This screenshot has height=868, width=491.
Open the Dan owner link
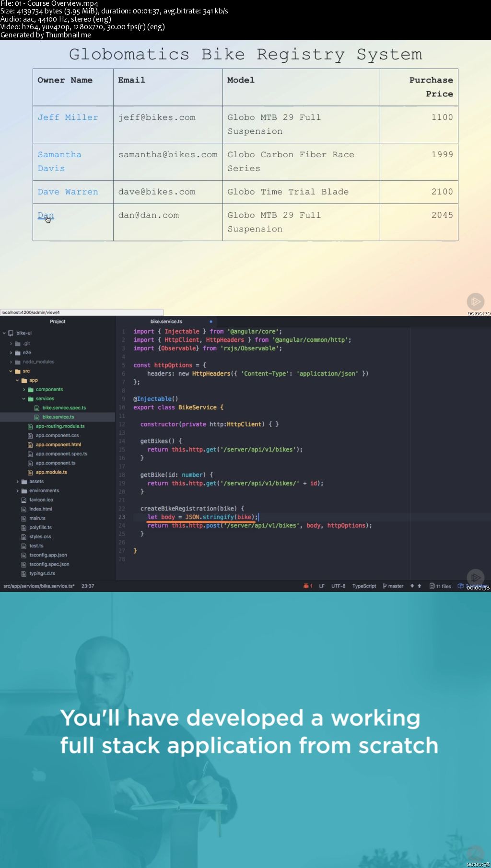click(x=46, y=215)
